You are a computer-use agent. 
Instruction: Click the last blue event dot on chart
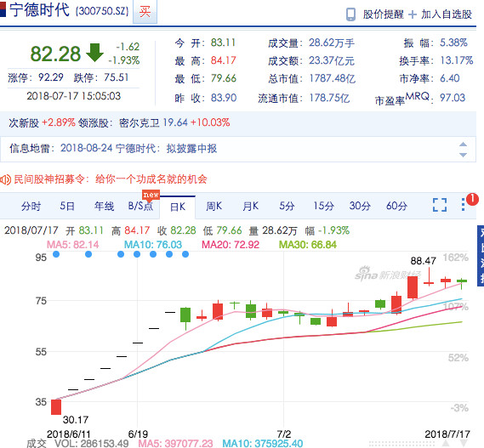click(185, 254)
